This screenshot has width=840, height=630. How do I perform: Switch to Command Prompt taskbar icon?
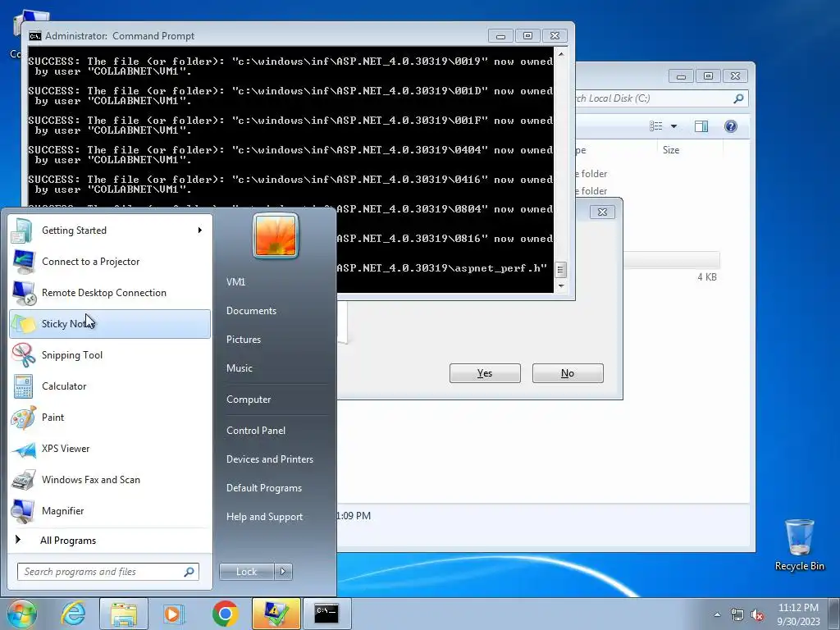click(326, 614)
